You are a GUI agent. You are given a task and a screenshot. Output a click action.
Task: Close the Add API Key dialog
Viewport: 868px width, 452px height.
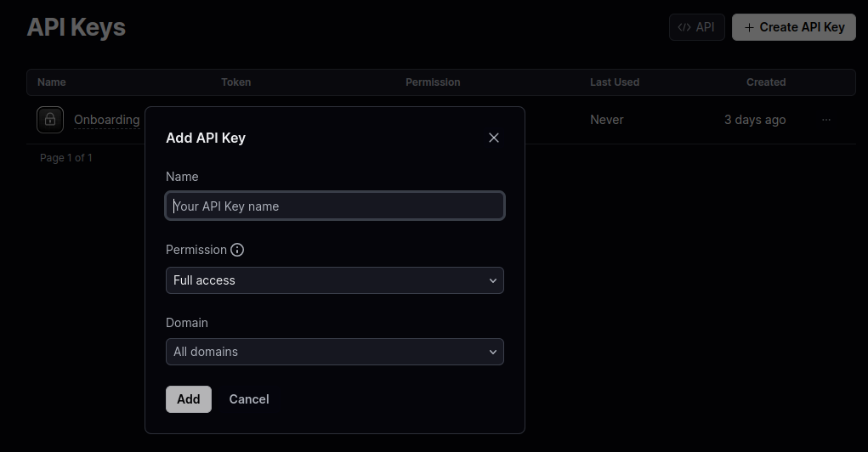(x=494, y=138)
